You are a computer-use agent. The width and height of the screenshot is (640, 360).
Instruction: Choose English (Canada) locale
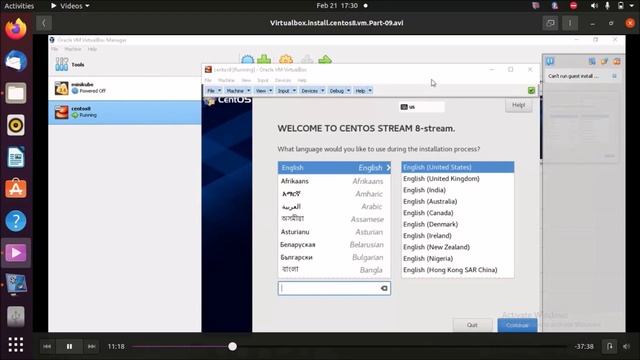tap(458, 213)
